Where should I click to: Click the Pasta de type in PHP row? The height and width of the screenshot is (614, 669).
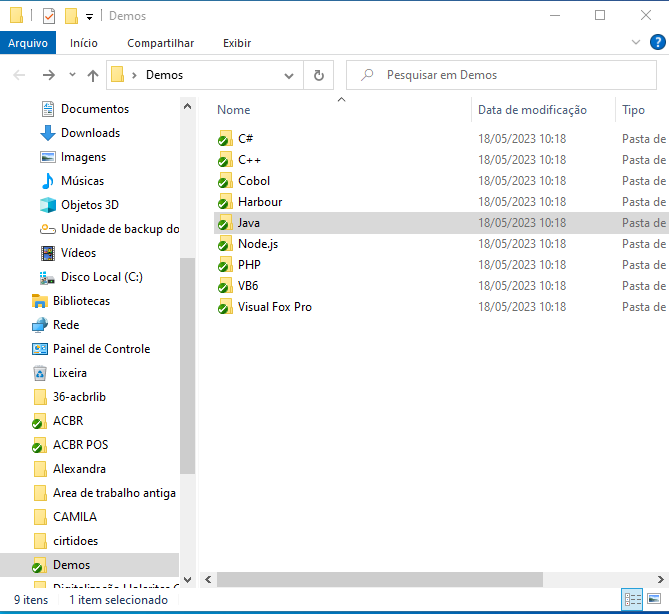[644, 265]
